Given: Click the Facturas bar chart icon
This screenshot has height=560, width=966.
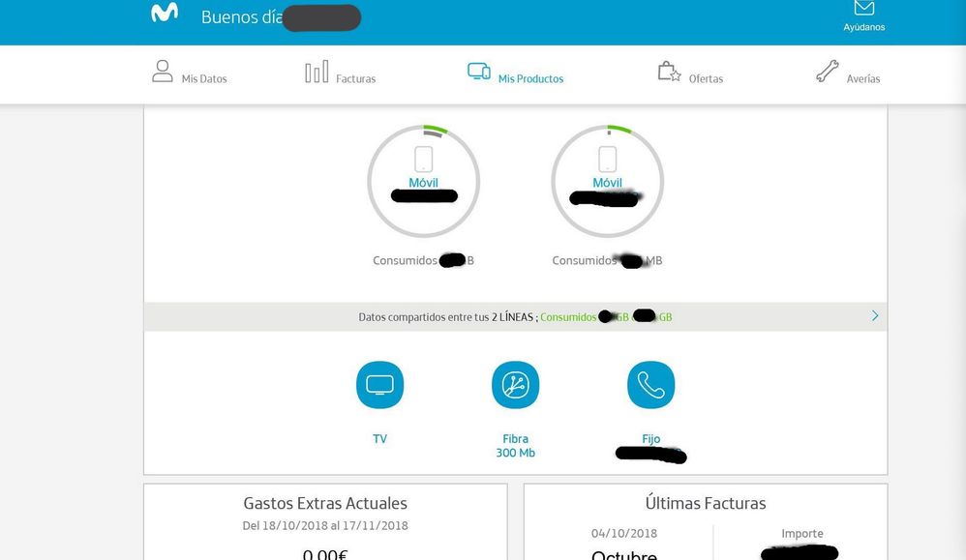Looking at the screenshot, I should [317, 73].
